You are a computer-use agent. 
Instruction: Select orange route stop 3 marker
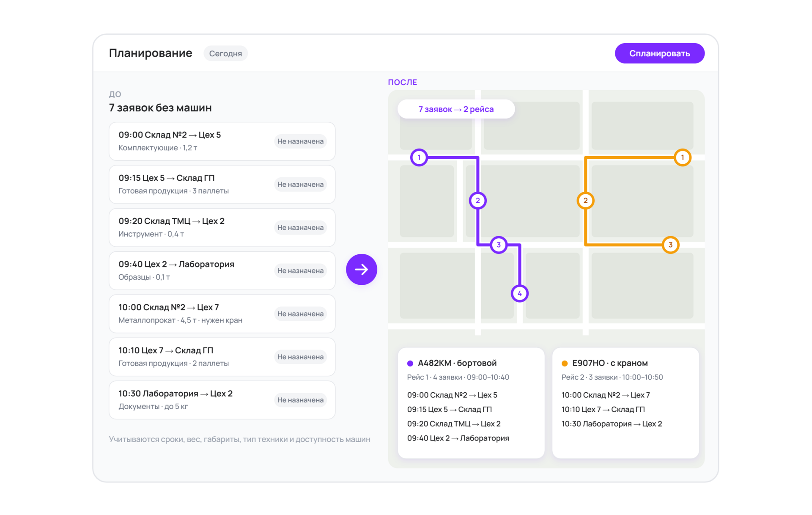tap(670, 245)
